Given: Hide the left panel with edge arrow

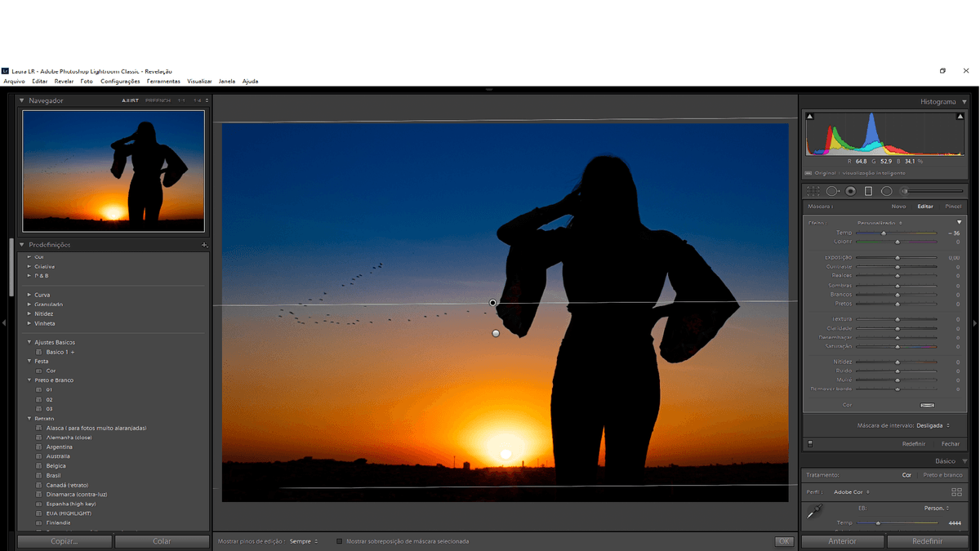Looking at the screenshot, I should 4,323.
